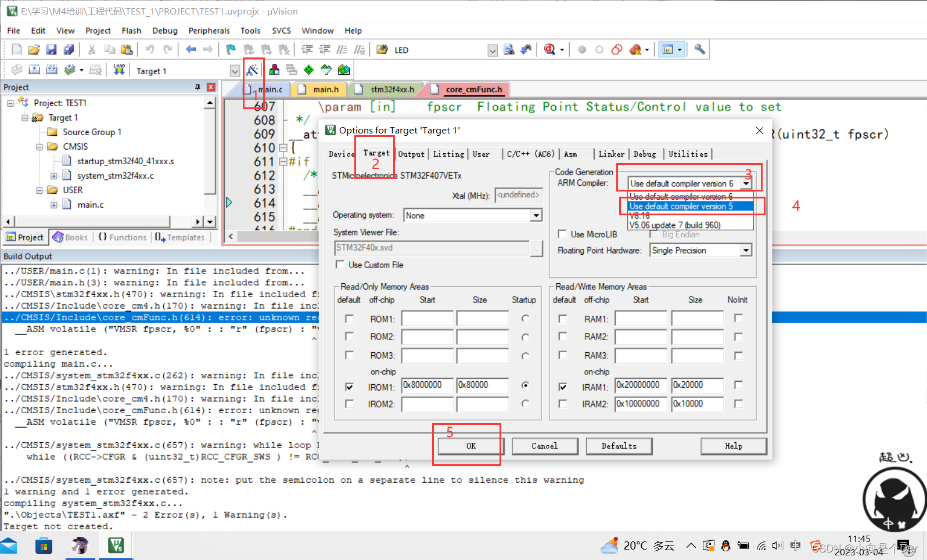Switch to the Books panel tab
927x560 pixels.
[x=70, y=237]
